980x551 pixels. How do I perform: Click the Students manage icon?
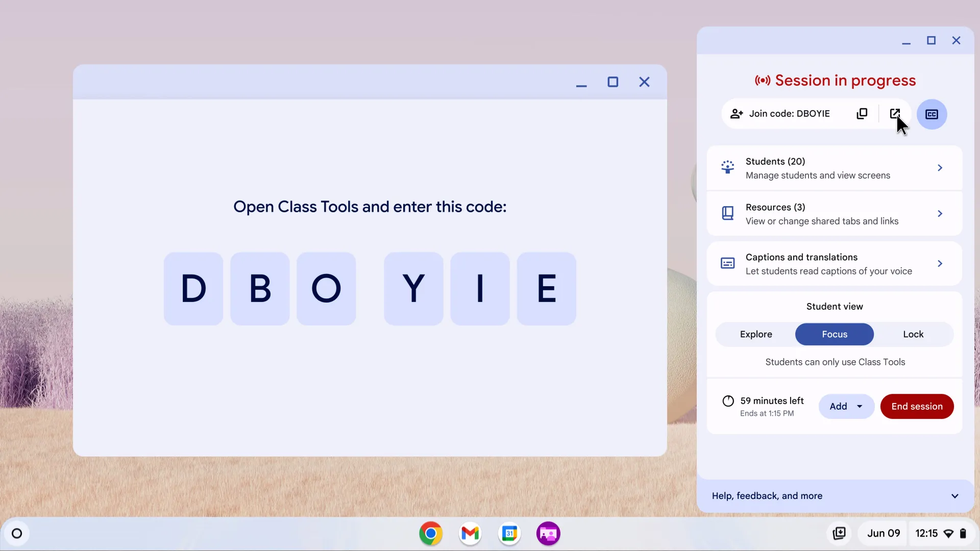click(x=728, y=167)
